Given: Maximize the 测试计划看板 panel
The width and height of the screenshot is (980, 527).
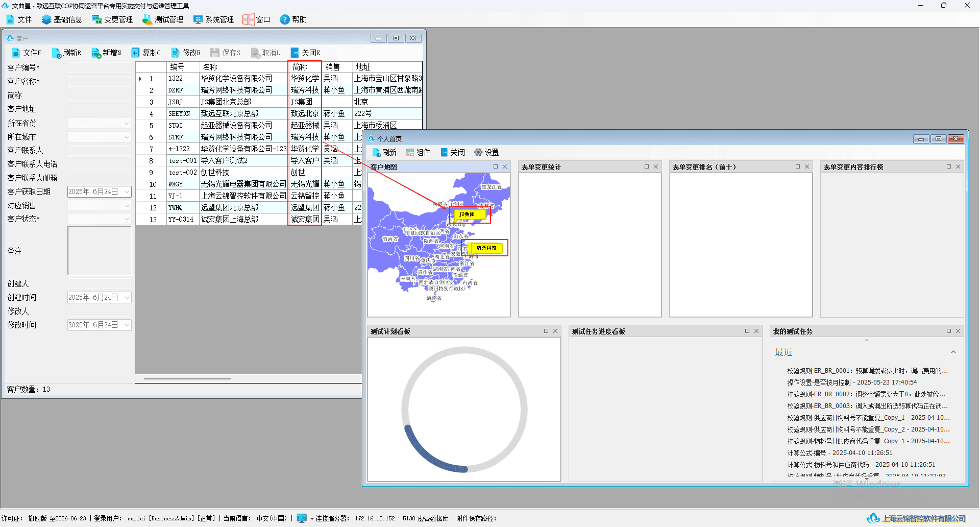Looking at the screenshot, I should click(x=546, y=331).
